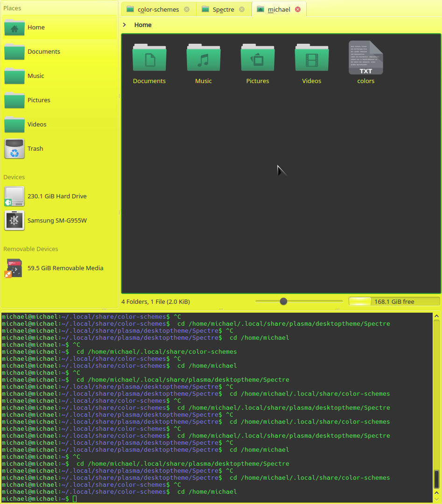Adjust the icon zoom slider handle
Screen dimensions: 442x504
(283, 301)
